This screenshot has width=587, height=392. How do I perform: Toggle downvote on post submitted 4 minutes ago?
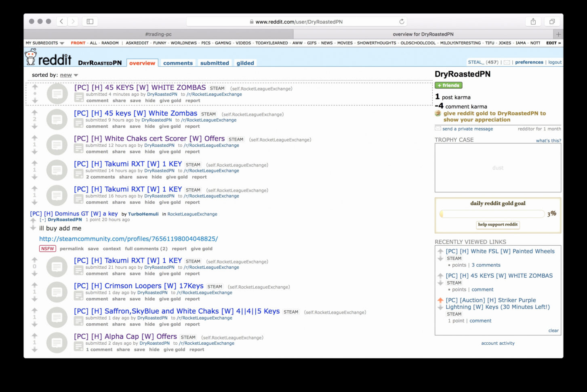[x=35, y=101]
